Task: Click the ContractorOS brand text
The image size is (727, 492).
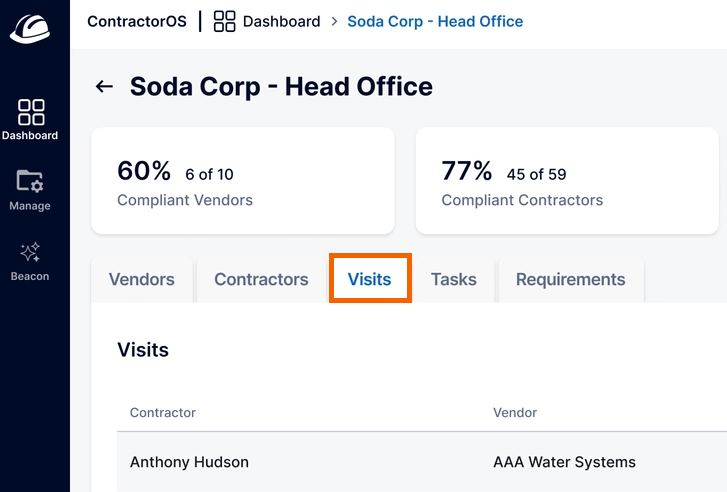Action: pyautogui.click(x=137, y=21)
